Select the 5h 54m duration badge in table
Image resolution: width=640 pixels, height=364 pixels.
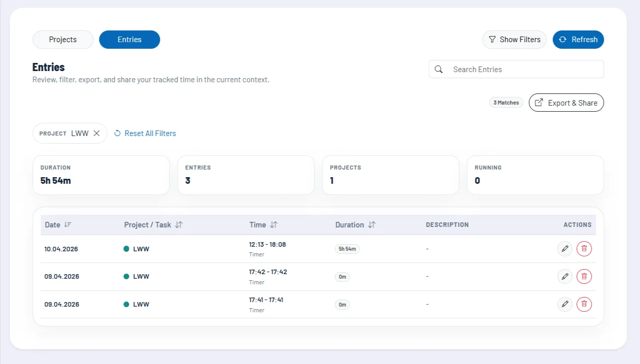347,249
